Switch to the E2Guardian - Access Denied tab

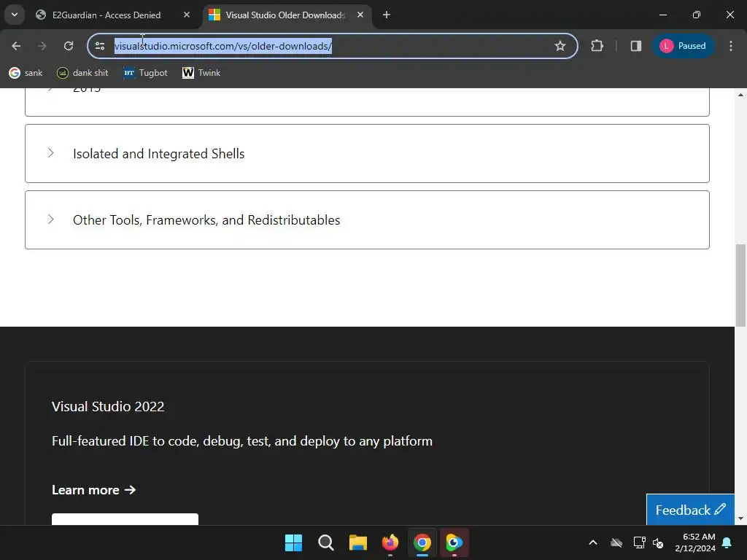point(107,15)
